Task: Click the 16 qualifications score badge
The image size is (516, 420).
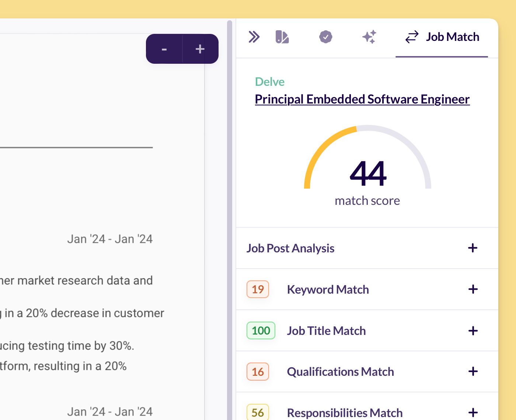Action: pyautogui.click(x=258, y=372)
